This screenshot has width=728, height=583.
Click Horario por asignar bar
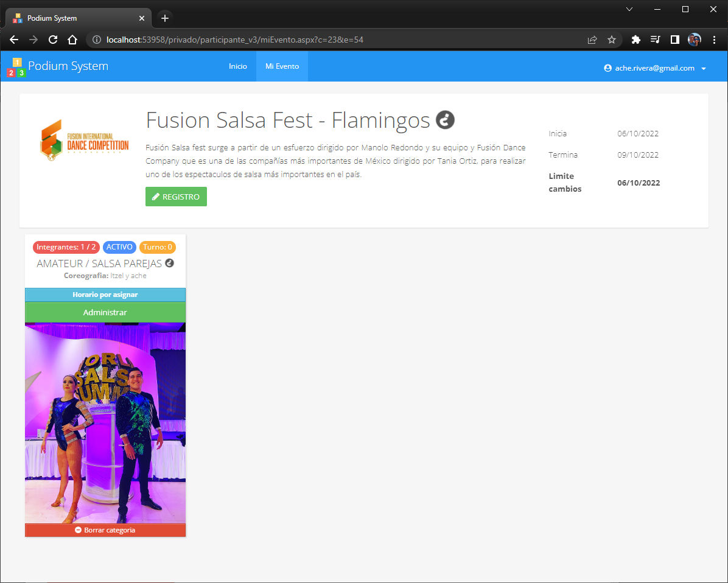pyautogui.click(x=105, y=295)
